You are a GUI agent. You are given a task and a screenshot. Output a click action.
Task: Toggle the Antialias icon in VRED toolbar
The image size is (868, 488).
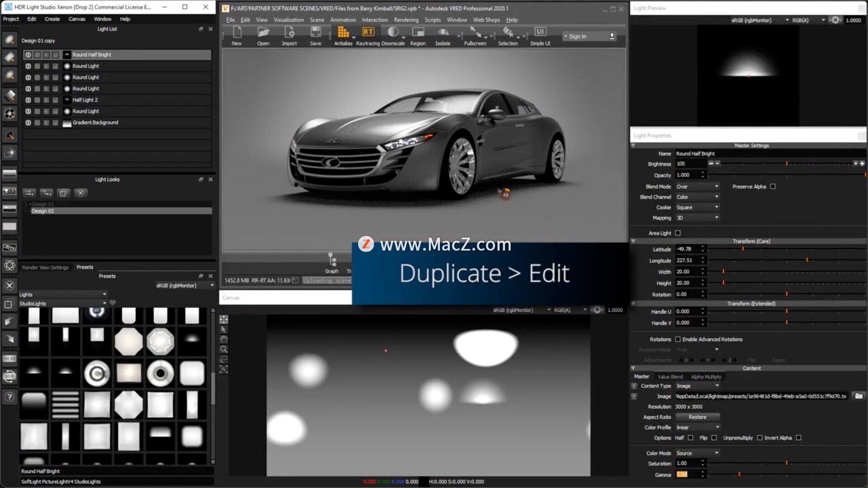(343, 32)
